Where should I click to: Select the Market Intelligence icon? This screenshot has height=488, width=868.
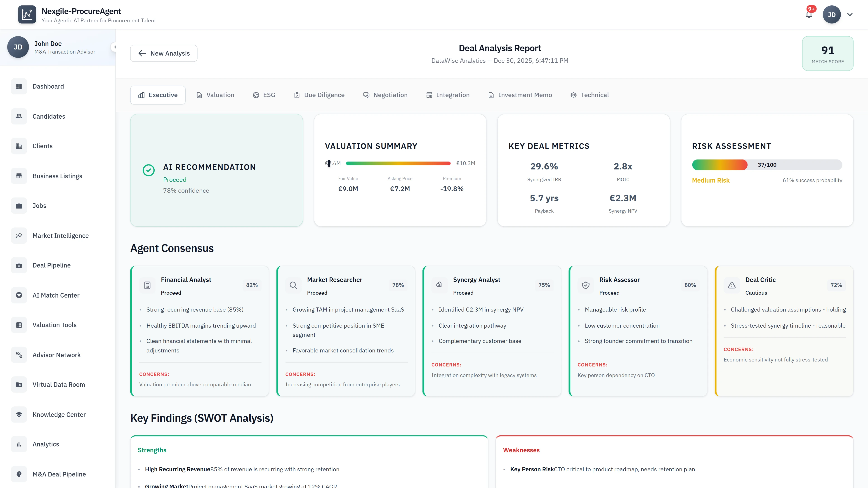[x=19, y=235]
